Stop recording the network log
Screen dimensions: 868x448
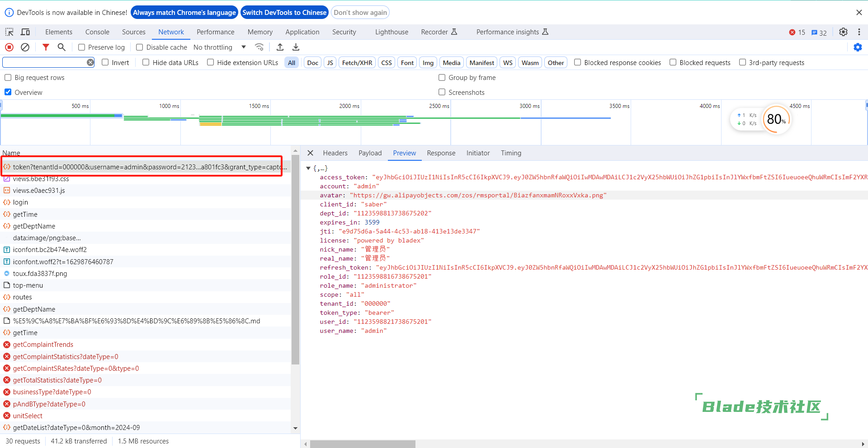tap(9, 47)
